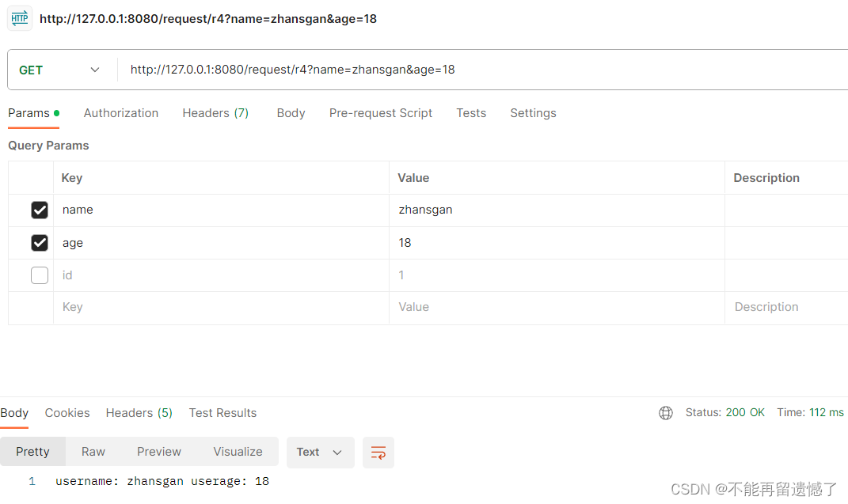Open the request Settings tab
This screenshot has height=504, width=848.
pyautogui.click(x=533, y=113)
